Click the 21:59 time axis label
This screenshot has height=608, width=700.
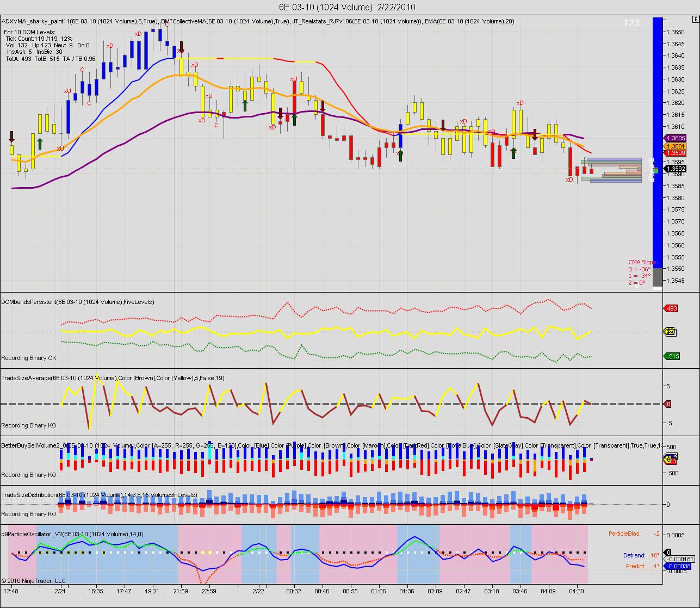click(x=181, y=591)
